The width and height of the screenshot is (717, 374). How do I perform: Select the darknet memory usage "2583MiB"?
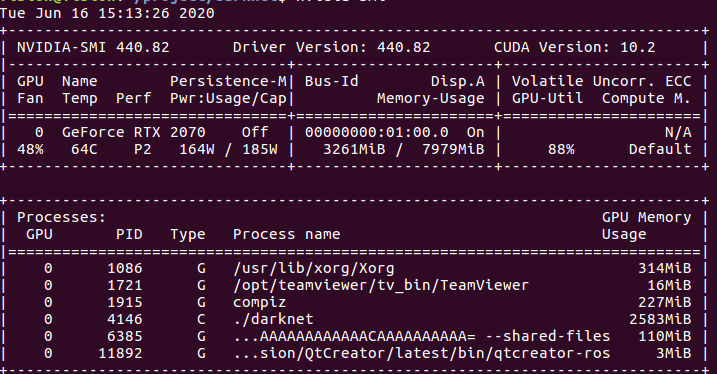click(x=660, y=319)
